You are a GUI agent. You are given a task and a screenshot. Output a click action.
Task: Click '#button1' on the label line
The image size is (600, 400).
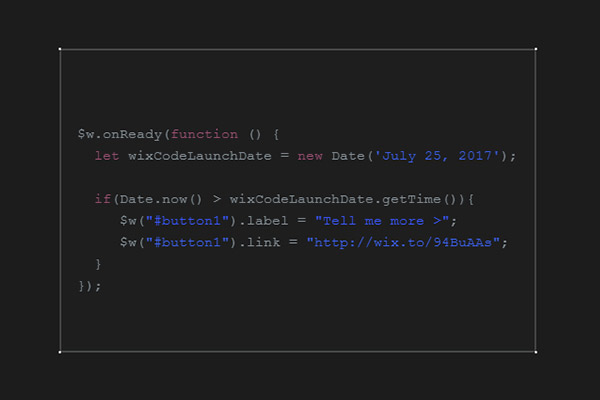[x=187, y=221]
